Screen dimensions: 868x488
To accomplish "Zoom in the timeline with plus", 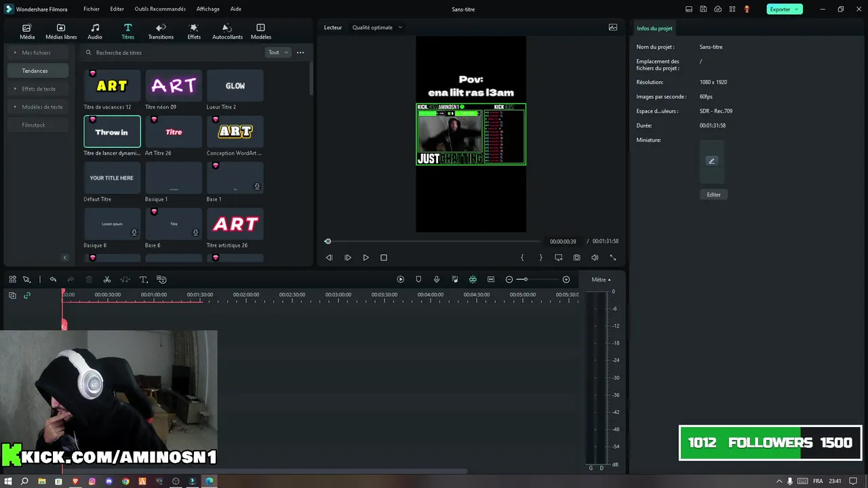I will pos(566,279).
